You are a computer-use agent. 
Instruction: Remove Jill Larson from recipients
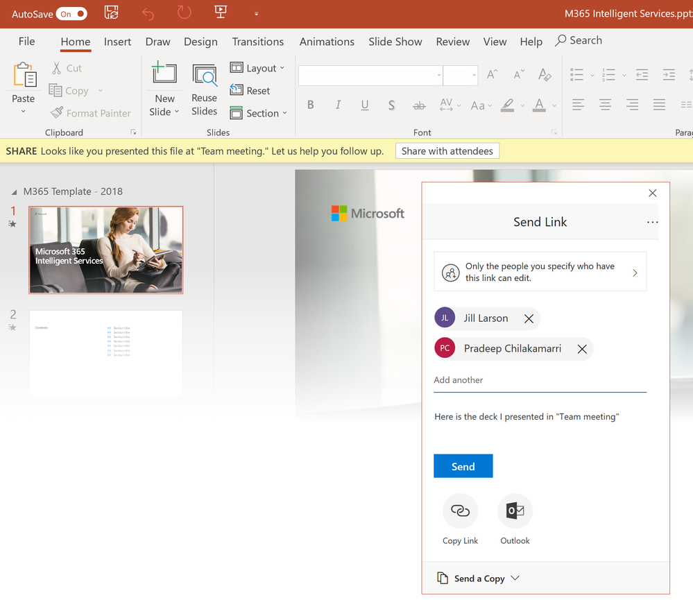tap(529, 318)
